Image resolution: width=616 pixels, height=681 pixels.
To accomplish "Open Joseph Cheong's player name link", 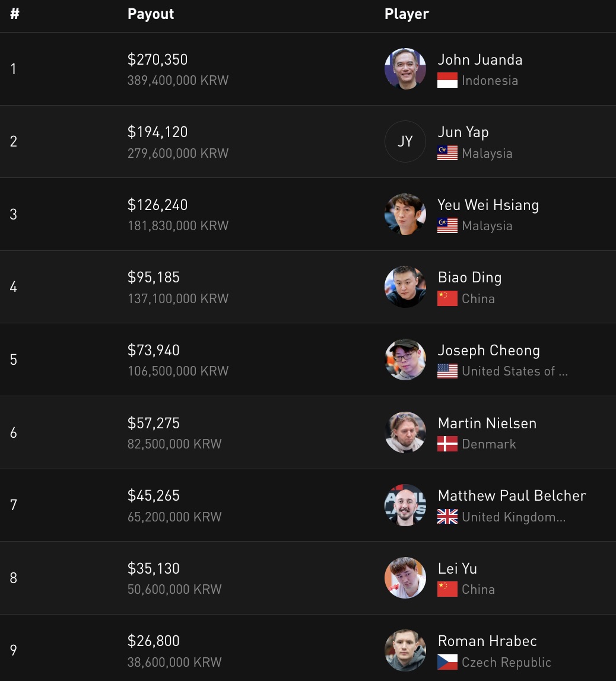I will click(488, 351).
